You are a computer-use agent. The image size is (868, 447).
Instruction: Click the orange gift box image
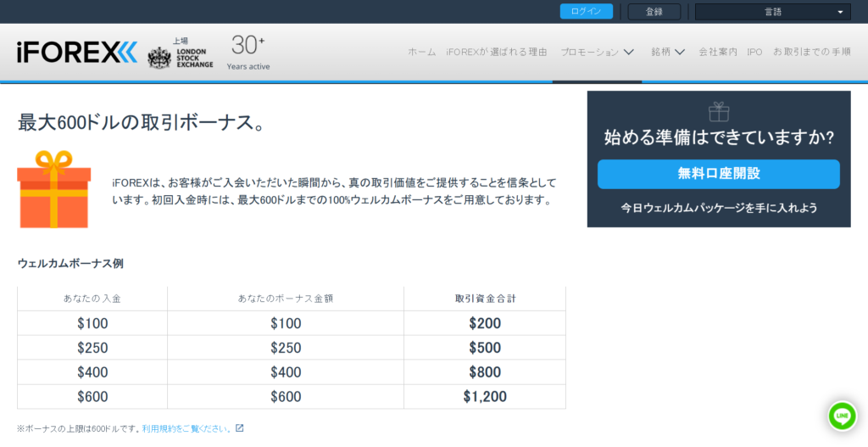click(53, 189)
